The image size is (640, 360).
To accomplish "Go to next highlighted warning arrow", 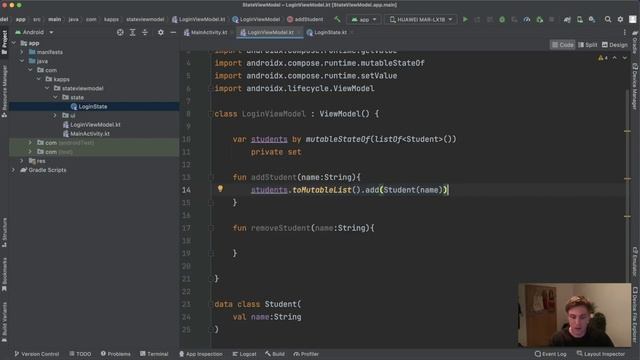I will pyautogui.click(x=624, y=58).
